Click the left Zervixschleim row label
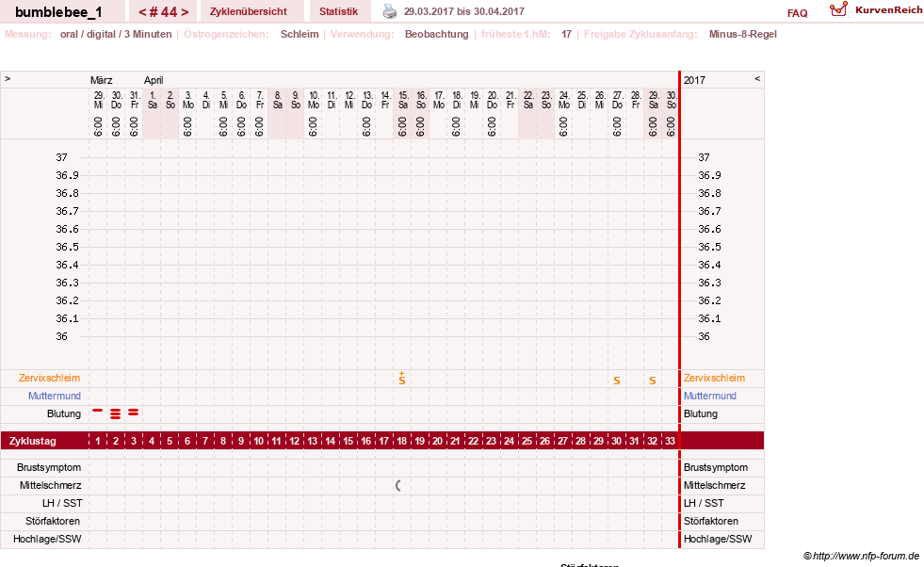 (50, 379)
